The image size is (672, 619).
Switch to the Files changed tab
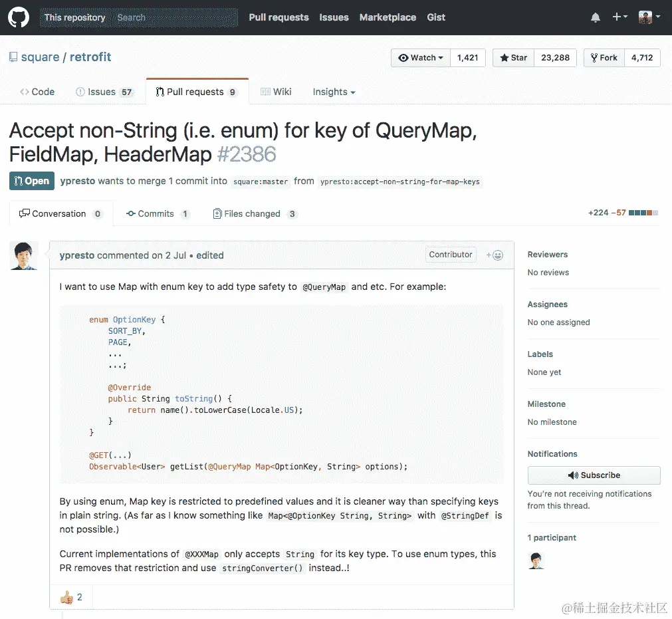coord(255,213)
